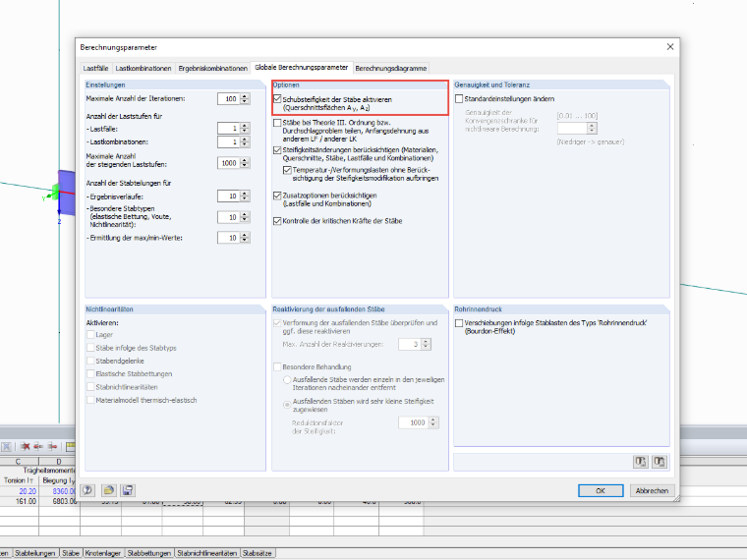Increase Ergebnisverläufe Stabteilungen stepper
The image size is (747, 560).
245,194
